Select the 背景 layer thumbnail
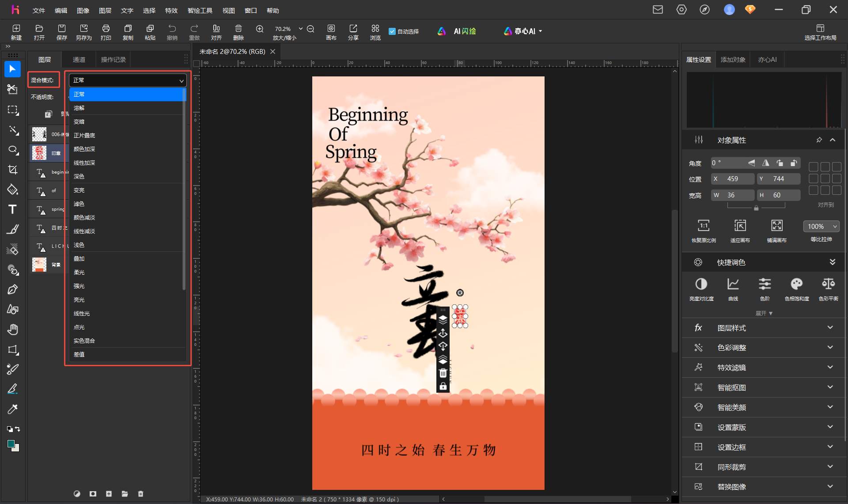Image resolution: width=848 pixels, height=504 pixels. coord(39,265)
